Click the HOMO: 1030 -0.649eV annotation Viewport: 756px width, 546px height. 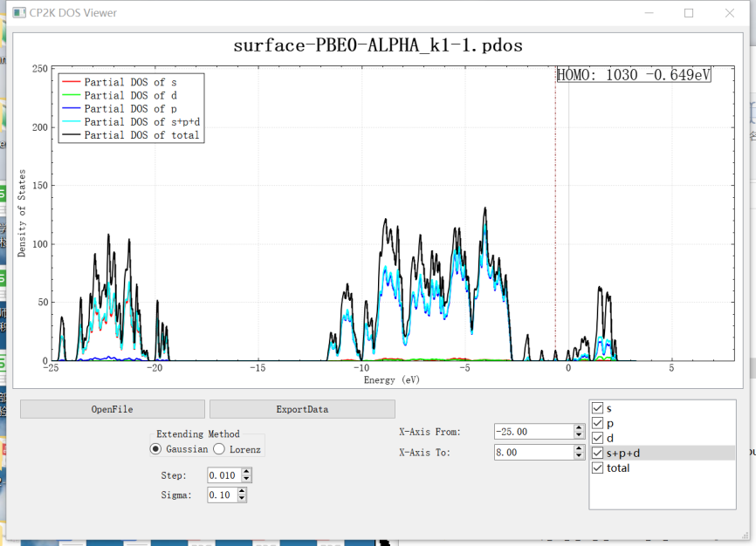coord(634,75)
